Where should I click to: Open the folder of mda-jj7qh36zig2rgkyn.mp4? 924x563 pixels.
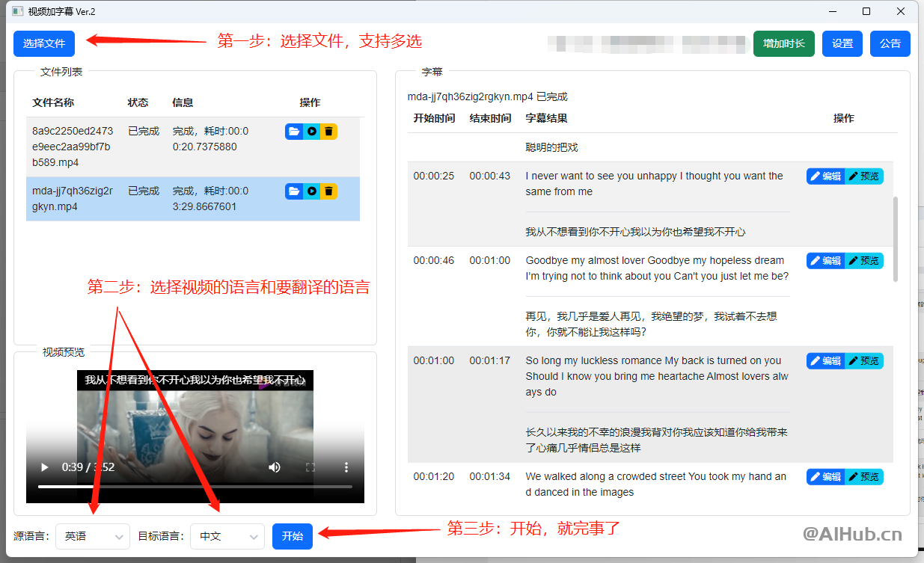(293, 191)
